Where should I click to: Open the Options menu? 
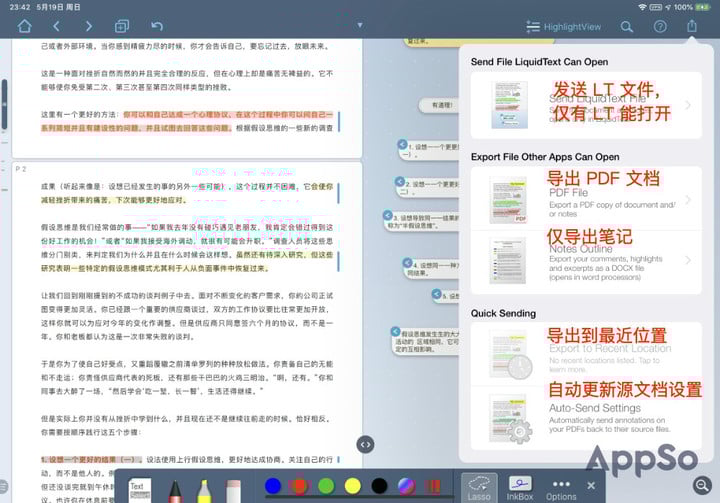coord(561,490)
